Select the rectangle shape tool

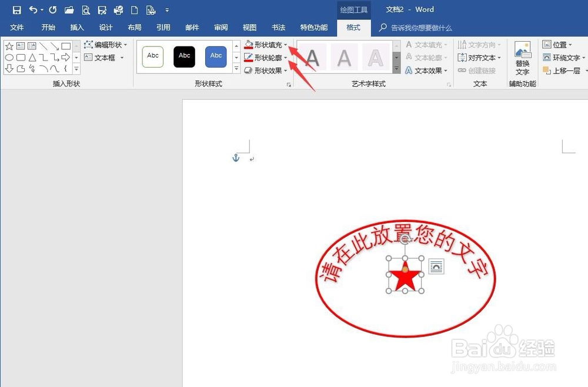66,46
